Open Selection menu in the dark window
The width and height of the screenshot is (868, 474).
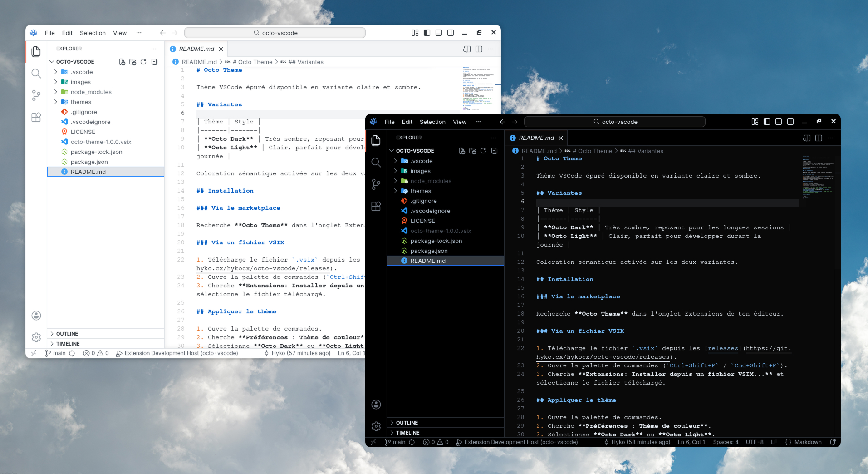[432, 122]
